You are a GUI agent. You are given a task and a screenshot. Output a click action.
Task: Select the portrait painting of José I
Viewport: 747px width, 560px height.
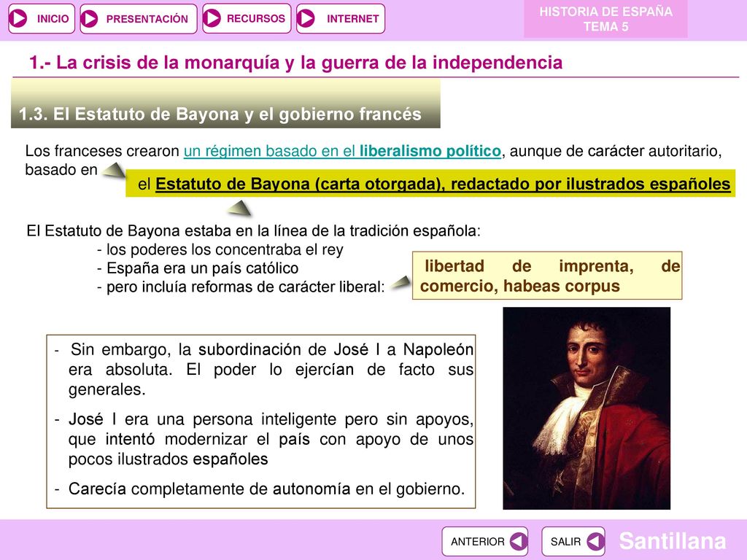pos(587,408)
